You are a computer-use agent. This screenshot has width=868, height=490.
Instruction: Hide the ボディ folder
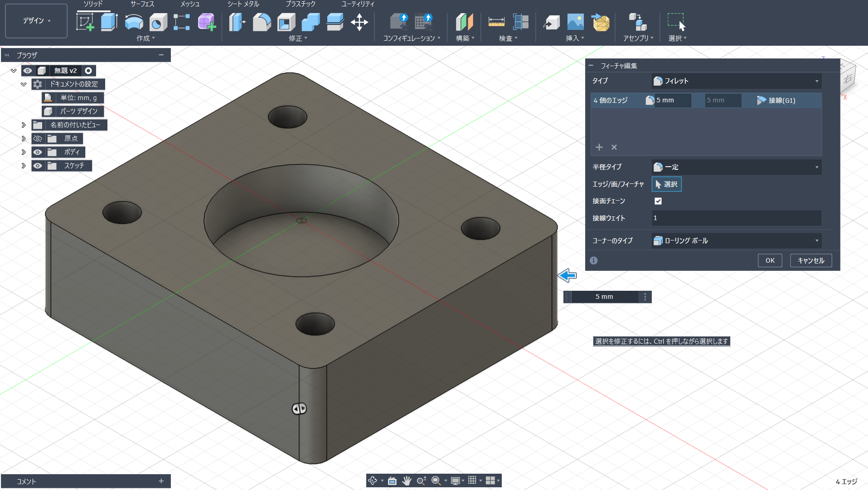[38, 152]
